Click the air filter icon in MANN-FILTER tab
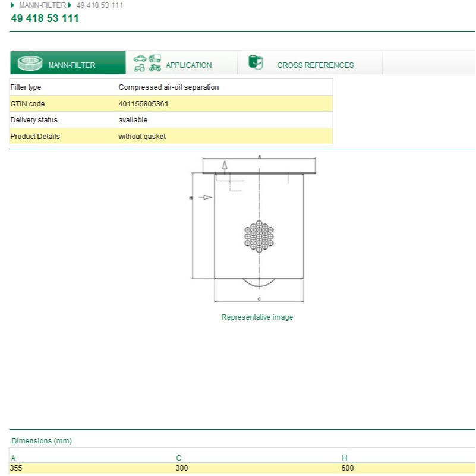The image size is (476, 476). click(x=30, y=63)
